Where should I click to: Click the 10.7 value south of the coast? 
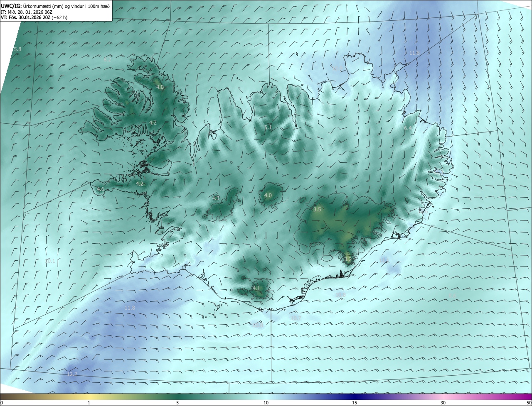click(x=296, y=318)
